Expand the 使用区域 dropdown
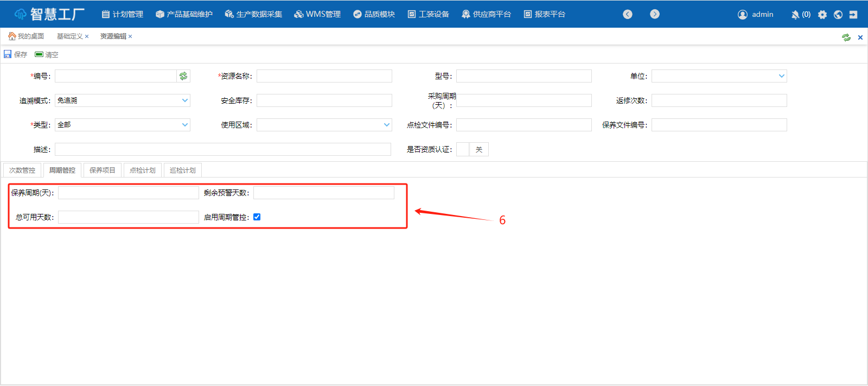 pyautogui.click(x=386, y=125)
